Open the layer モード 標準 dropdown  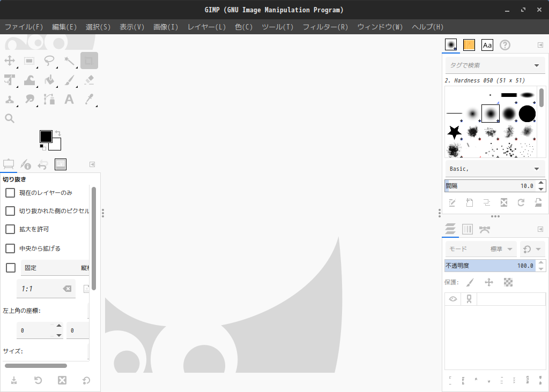pyautogui.click(x=480, y=249)
